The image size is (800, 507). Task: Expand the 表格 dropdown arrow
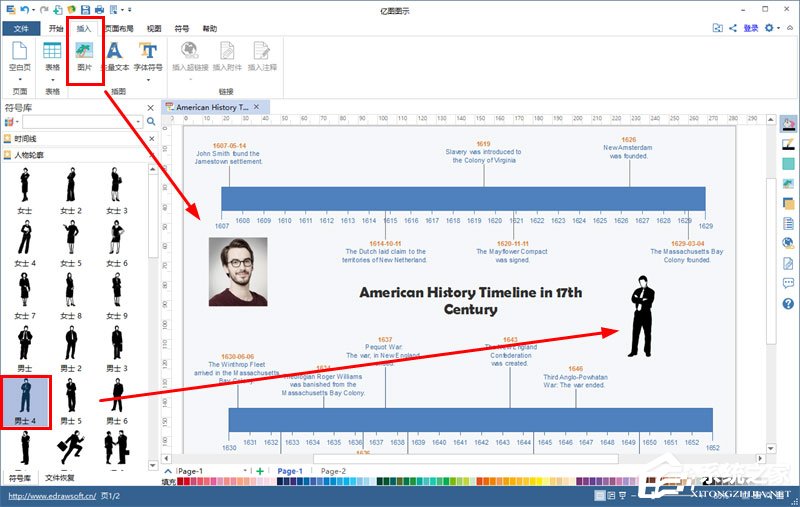[53, 80]
